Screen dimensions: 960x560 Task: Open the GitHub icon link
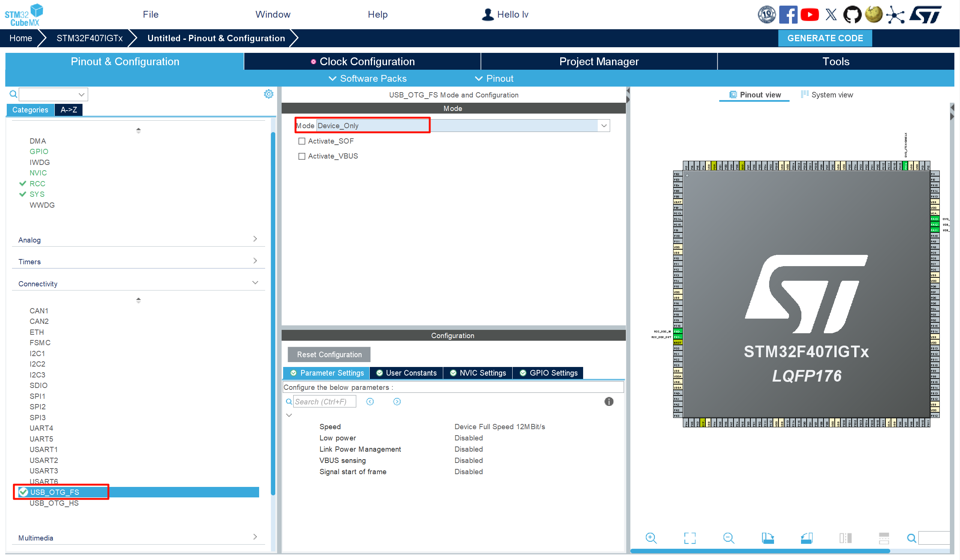pos(852,15)
